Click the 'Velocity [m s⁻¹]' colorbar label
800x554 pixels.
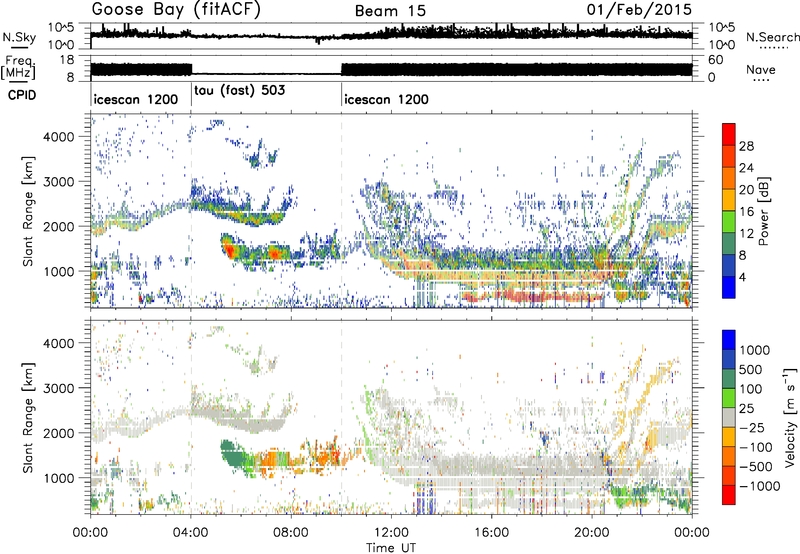pos(790,417)
